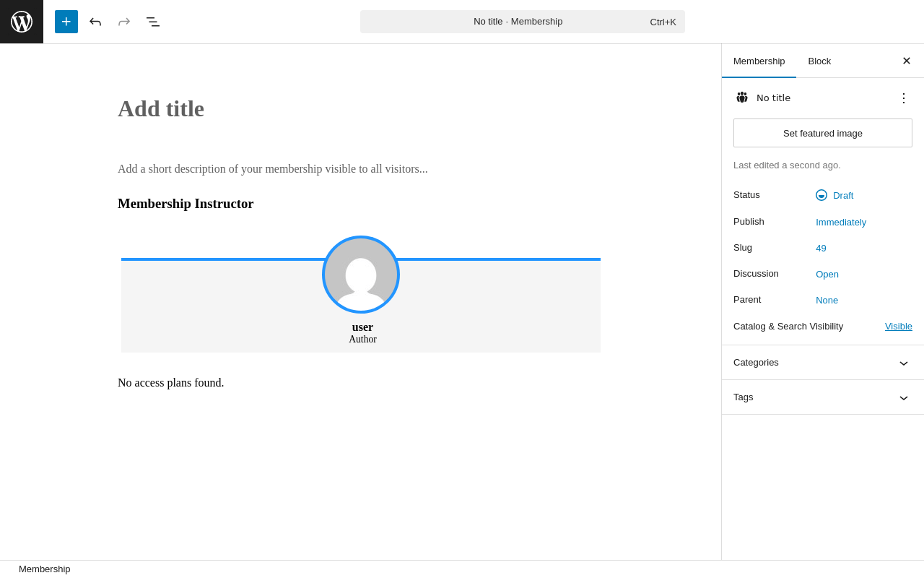Open the block inserter plus button

pyautogui.click(x=66, y=22)
